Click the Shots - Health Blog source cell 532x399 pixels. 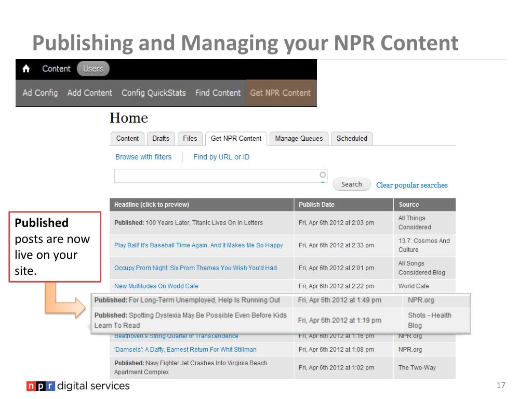(430, 320)
